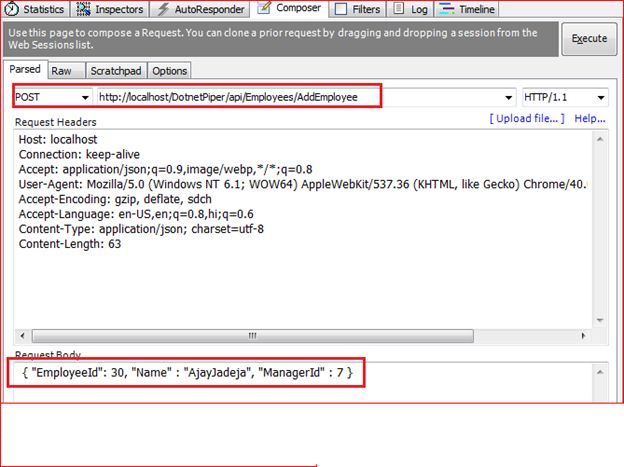The image size is (624, 467).
Task: Click the Statistics clock icon
Action: pos(12,9)
